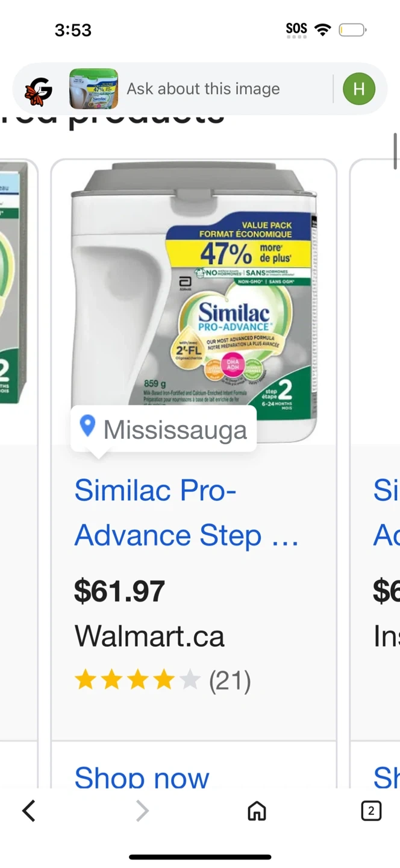Screen dimensions: 400x868
Task: Open the (21) reviews count
Action: click(230, 681)
